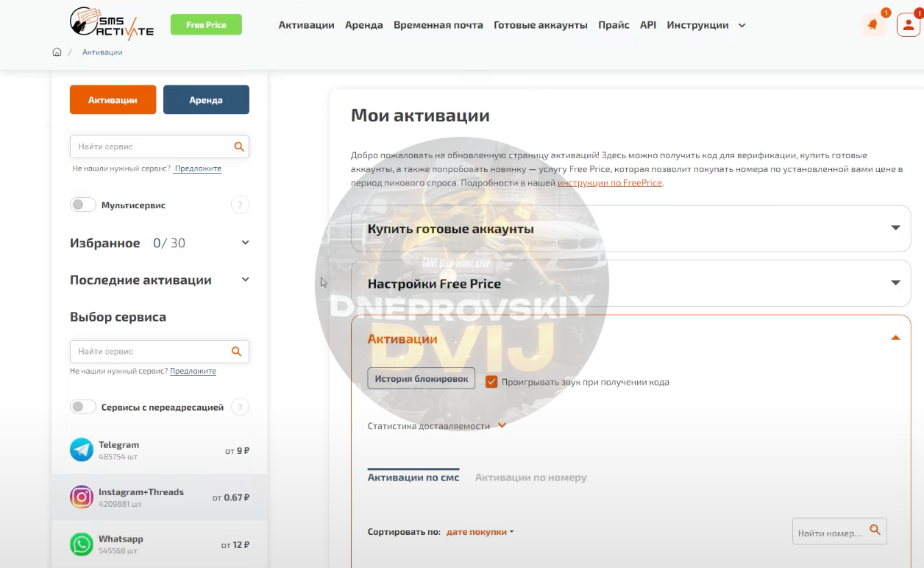
Task: Select the Instagram+Threads service row
Action: pyautogui.click(x=160, y=497)
